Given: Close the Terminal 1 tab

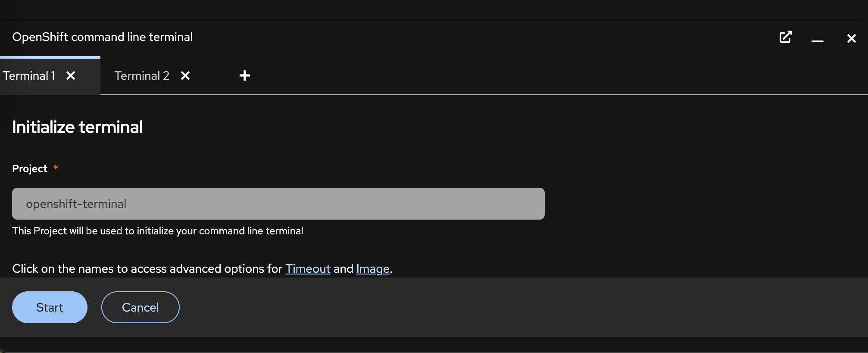Looking at the screenshot, I should coord(71,76).
